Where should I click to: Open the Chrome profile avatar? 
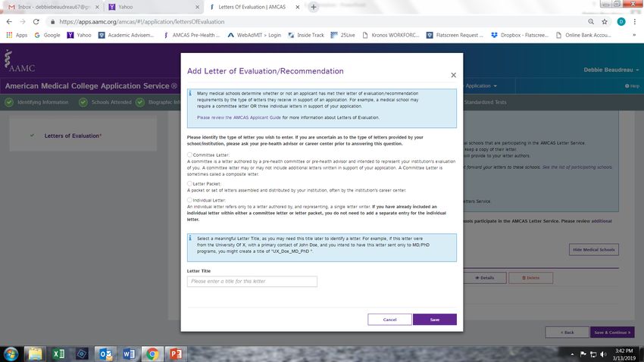click(621, 22)
